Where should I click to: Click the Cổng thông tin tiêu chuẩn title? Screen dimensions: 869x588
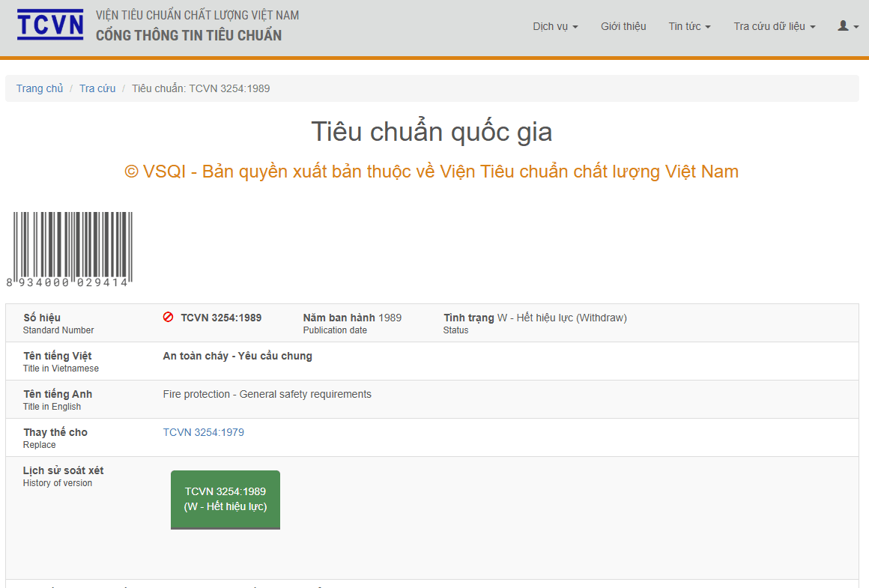189,35
